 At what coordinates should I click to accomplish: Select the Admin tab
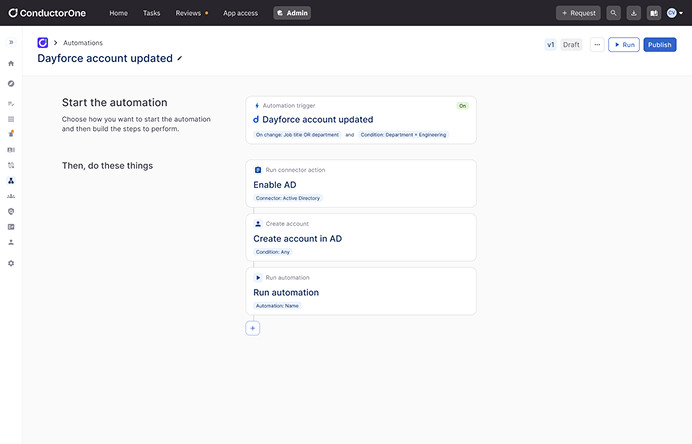tap(292, 13)
